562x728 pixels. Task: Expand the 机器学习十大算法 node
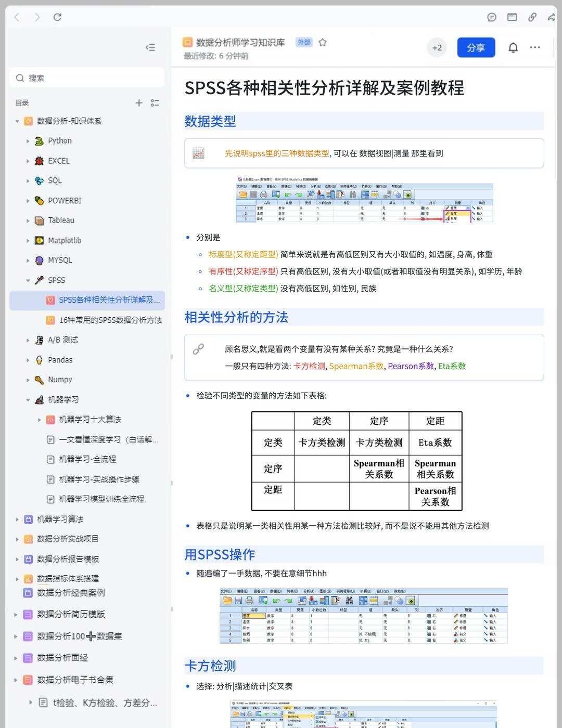39,420
